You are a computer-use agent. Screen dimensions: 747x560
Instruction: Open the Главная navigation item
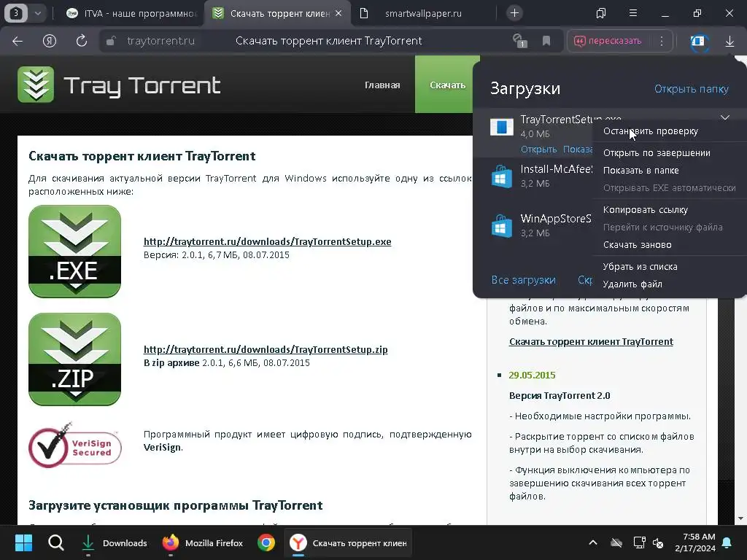(382, 85)
